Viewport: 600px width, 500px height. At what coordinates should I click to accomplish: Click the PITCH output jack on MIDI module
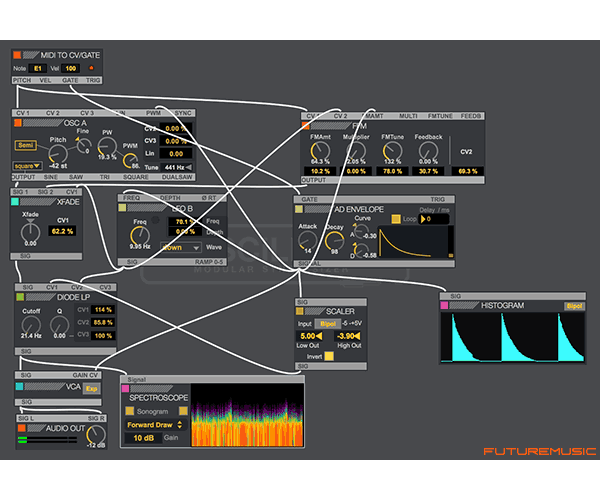point(21,80)
